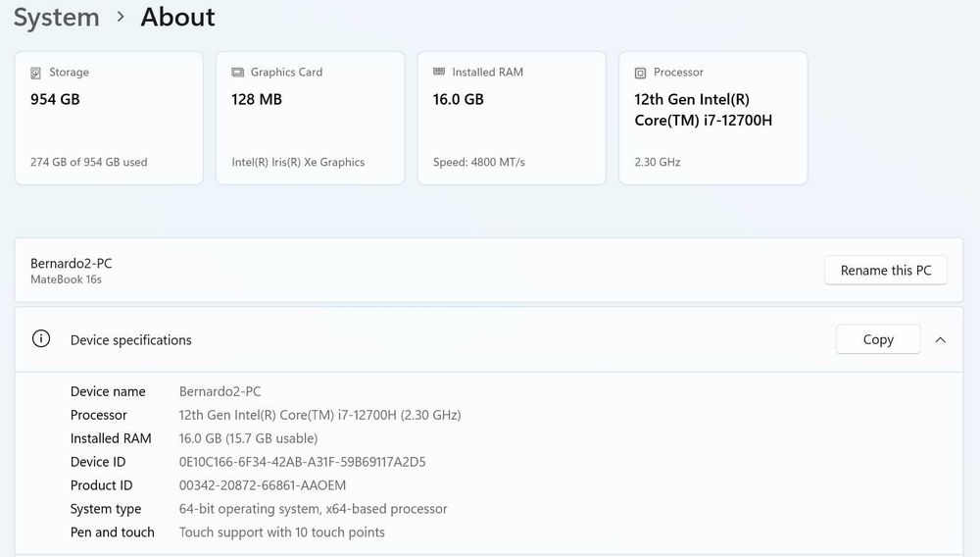Click the Rename this PC button
This screenshot has width=980, height=557.
(886, 271)
